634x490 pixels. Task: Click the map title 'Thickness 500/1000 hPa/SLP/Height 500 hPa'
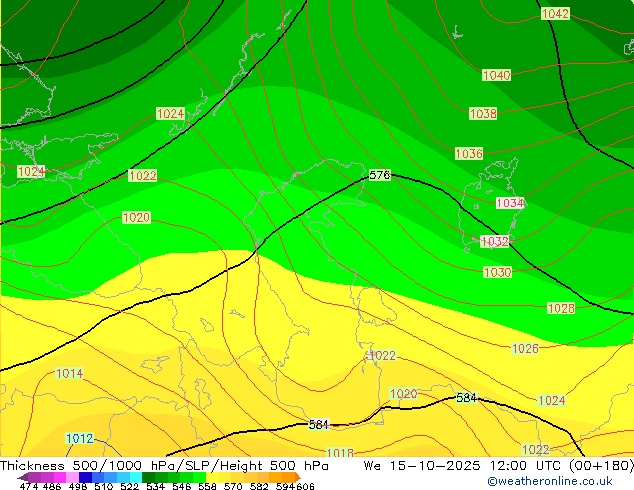pyautogui.click(x=164, y=466)
